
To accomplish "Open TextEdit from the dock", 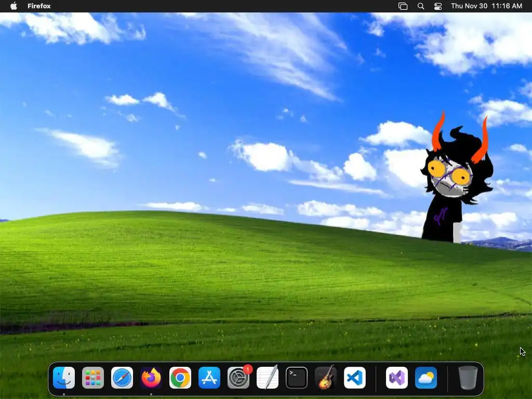I will coord(268,378).
